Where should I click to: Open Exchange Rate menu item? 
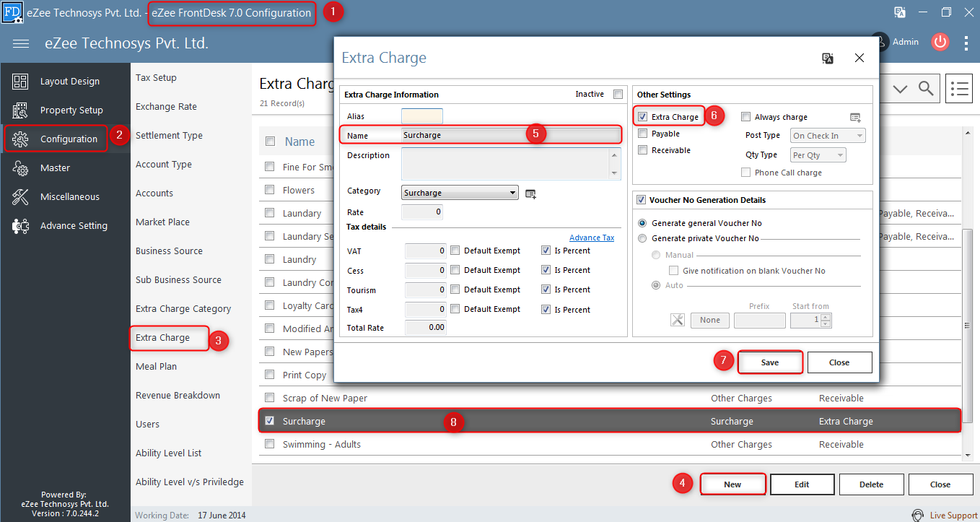point(166,107)
